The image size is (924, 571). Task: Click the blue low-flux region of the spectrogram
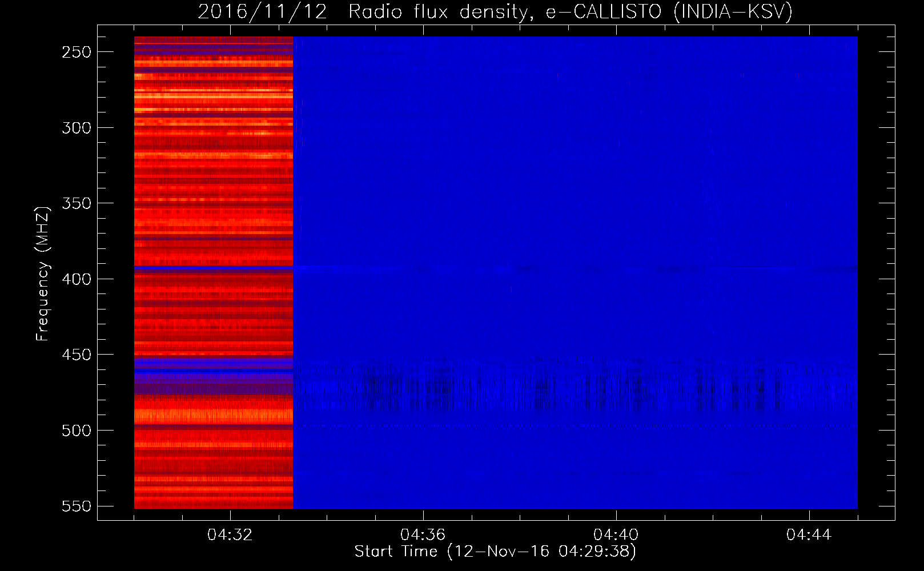pos(575,272)
